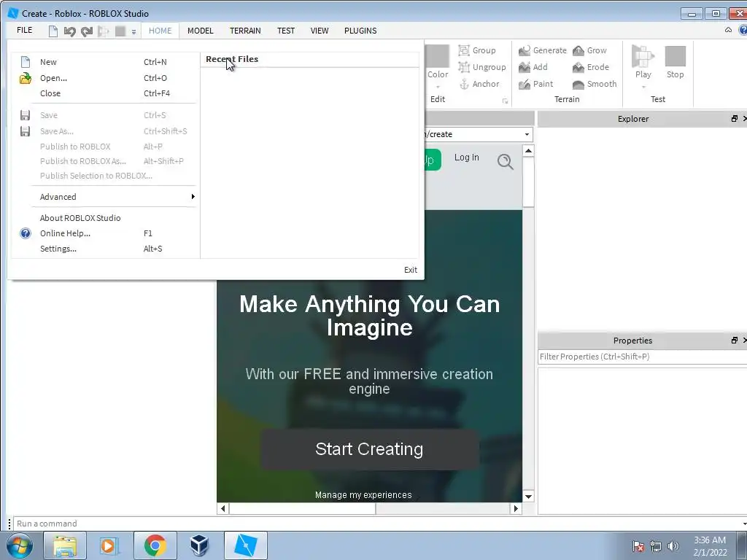Click the Windows Start button
The height and width of the screenshot is (560, 747).
(x=19, y=545)
